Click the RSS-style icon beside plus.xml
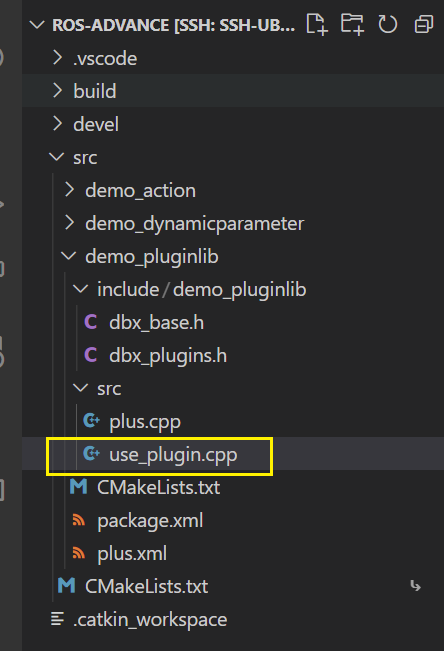The height and width of the screenshot is (651, 444). tap(78, 553)
